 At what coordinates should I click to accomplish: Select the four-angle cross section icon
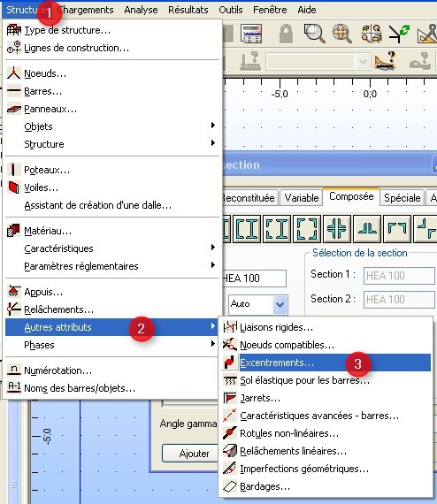(x=337, y=229)
